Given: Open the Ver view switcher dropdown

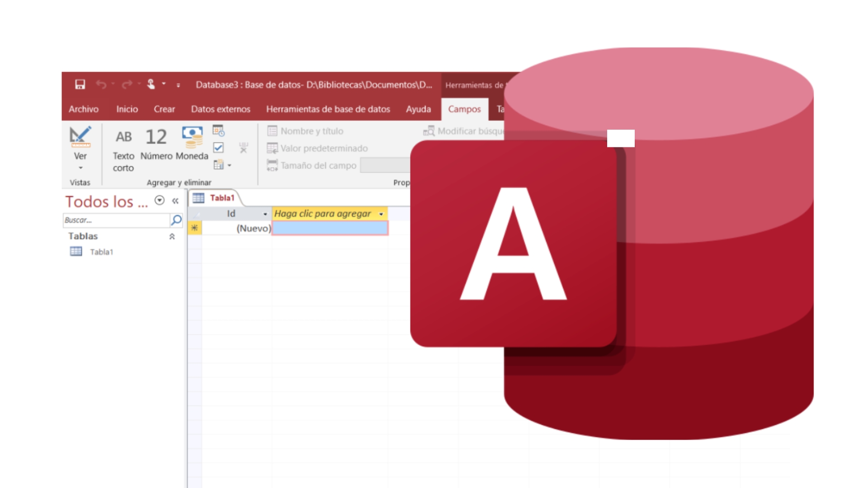Looking at the screenshot, I should tap(80, 167).
